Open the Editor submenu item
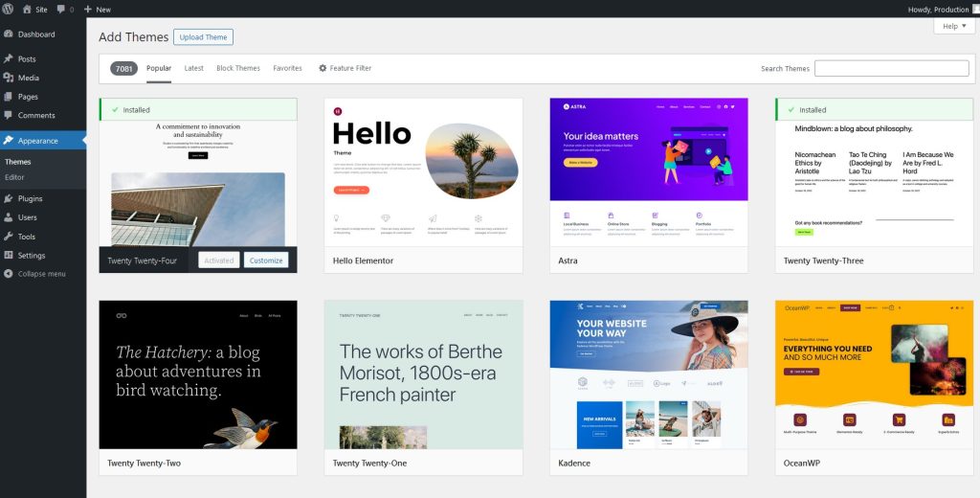Viewport: 980px width, 498px height. tap(14, 177)
